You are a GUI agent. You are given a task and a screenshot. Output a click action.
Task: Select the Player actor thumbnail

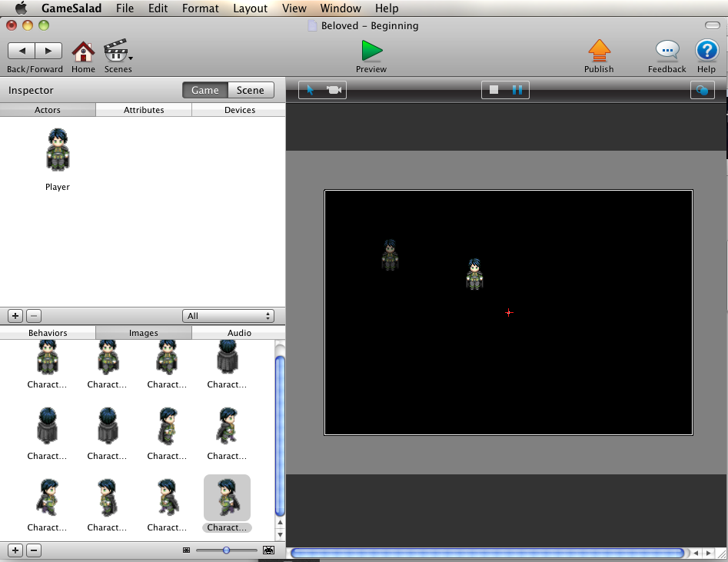58,150
